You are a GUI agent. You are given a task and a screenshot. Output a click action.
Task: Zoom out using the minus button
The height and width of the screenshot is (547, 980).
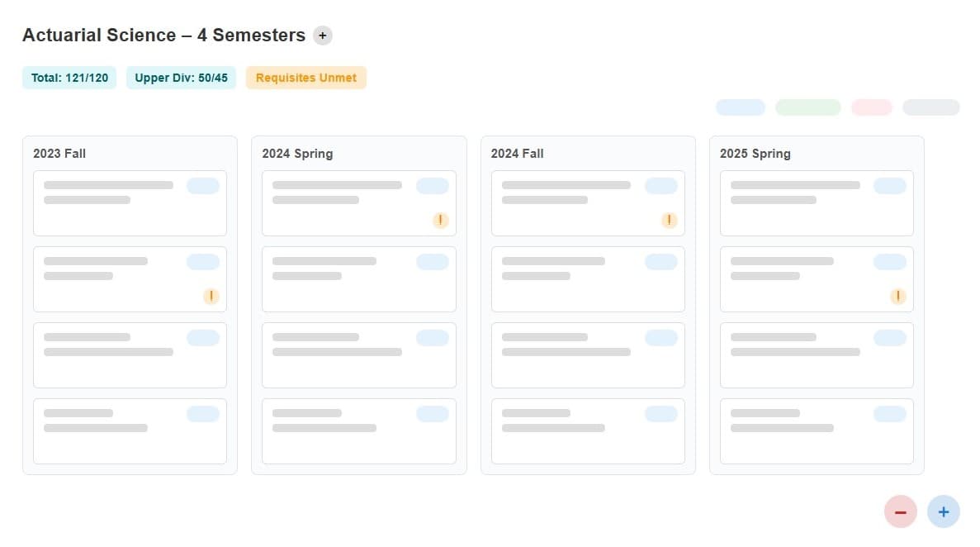(x=901, y=511)
